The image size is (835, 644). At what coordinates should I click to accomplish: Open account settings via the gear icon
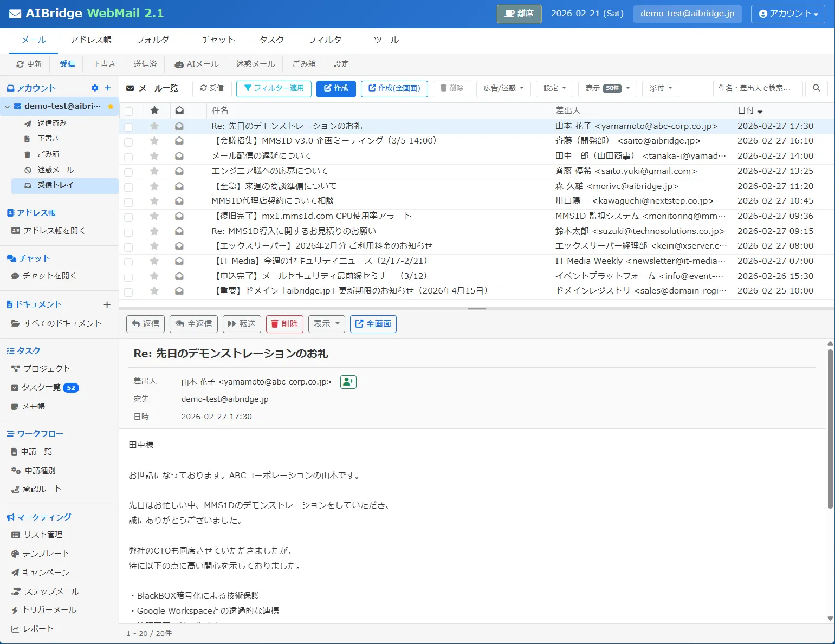point(94,87)
